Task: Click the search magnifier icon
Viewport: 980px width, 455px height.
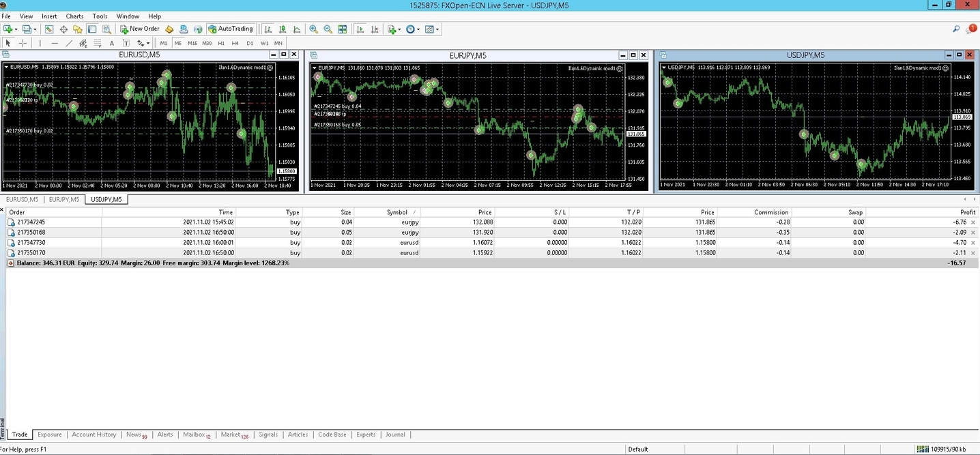Action: tap(956, 29)
